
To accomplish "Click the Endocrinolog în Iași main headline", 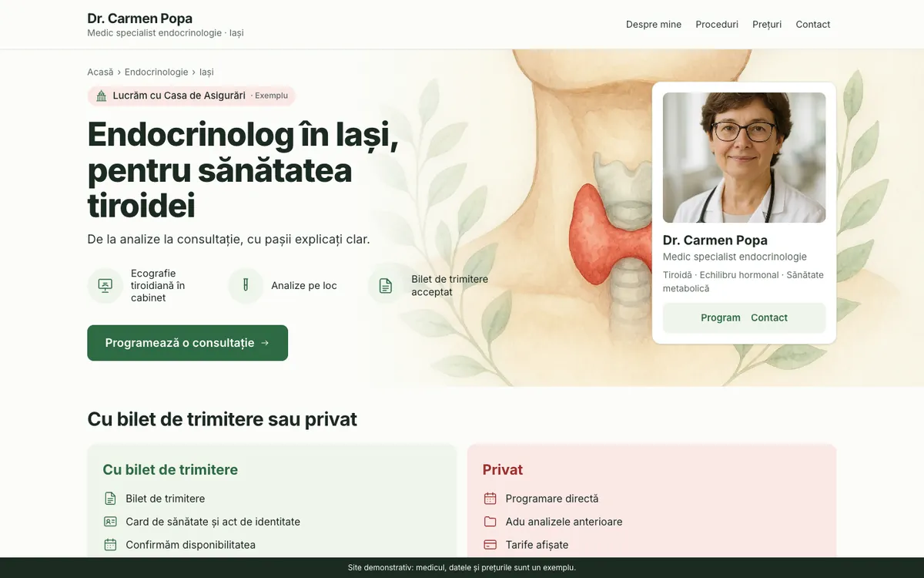I will click(x=243, y=170).
